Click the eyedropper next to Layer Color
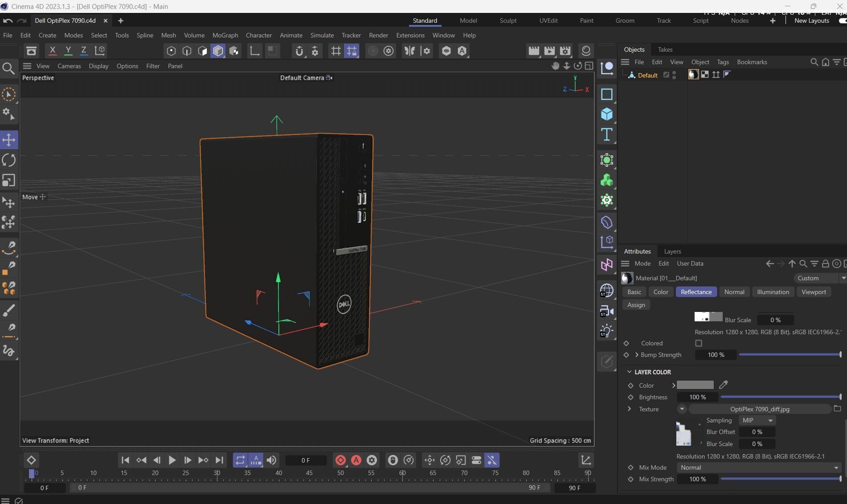Image resolution: width=847 pixels, height=504 pixels. pyautogui.click(x=723, y=385)
